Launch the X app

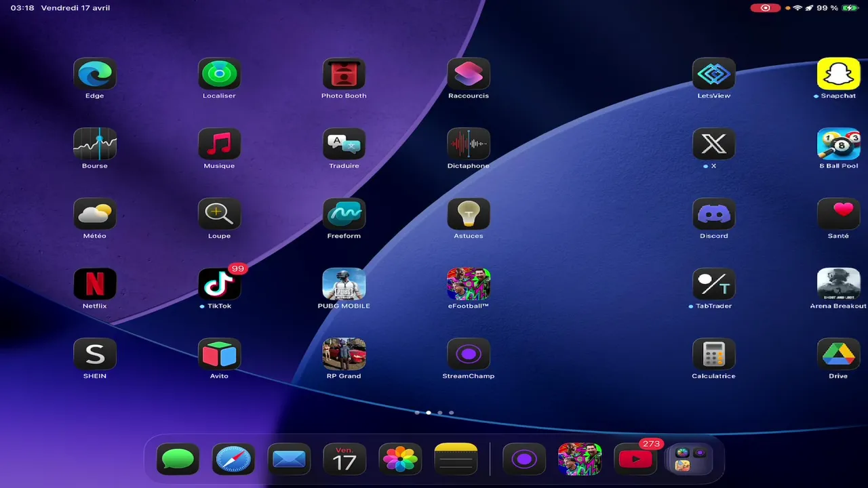713,144
